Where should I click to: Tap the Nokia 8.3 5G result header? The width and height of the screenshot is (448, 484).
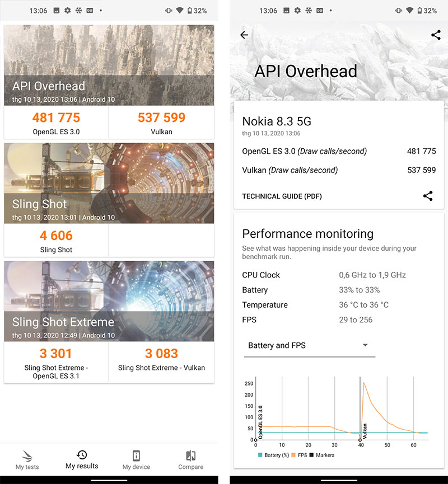pos(277,121)
